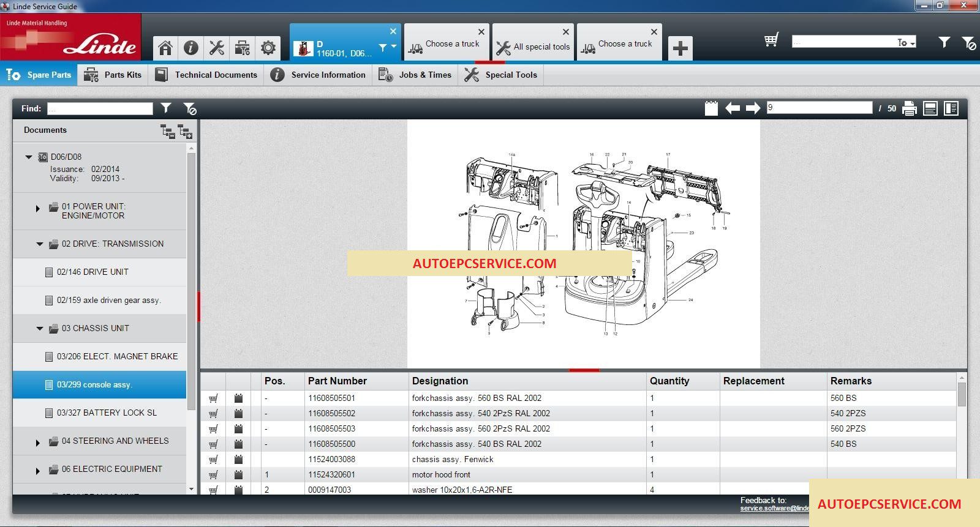The width and height of the screenshot is (980, 527).
Task: Open the Technical Documents tab
Action: coord(206,75)
